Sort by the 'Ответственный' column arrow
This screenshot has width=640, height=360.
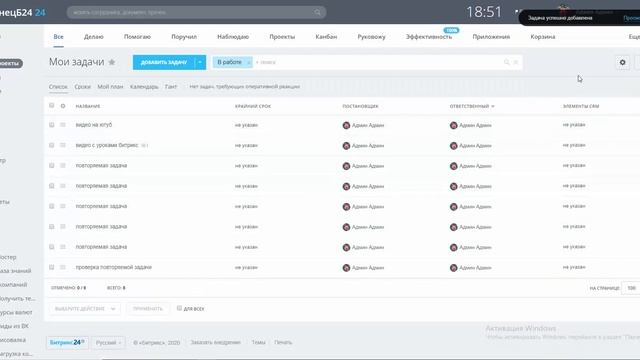click(493, 106)
